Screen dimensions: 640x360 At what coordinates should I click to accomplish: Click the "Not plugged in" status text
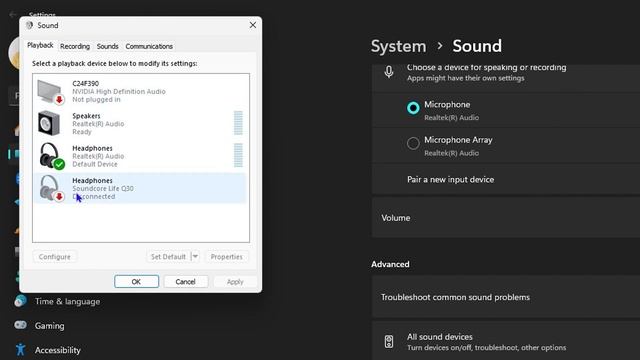click(96, 99)
